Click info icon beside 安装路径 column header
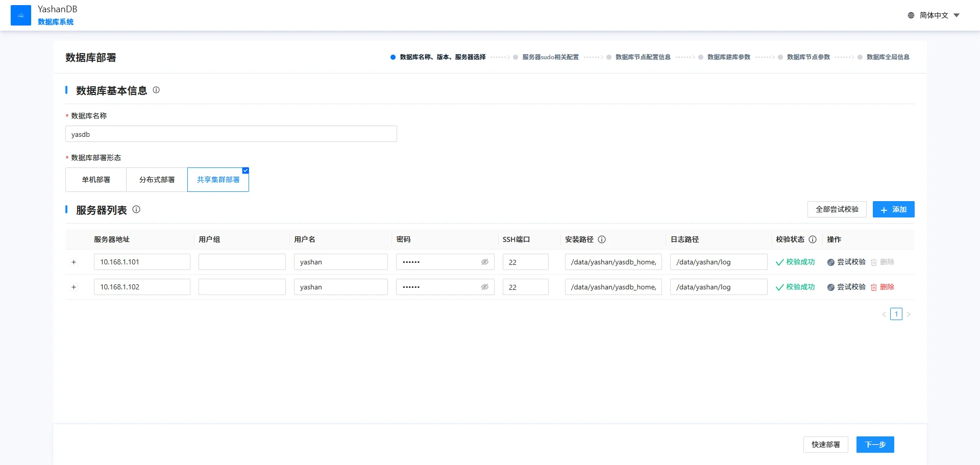This screenshot has height=465, width=980. pos(602,239)
